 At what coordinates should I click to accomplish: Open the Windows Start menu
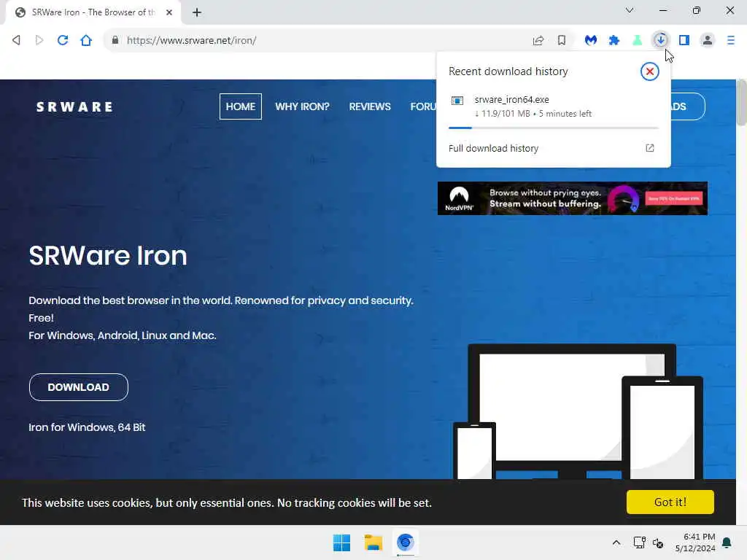coord(341,542)
